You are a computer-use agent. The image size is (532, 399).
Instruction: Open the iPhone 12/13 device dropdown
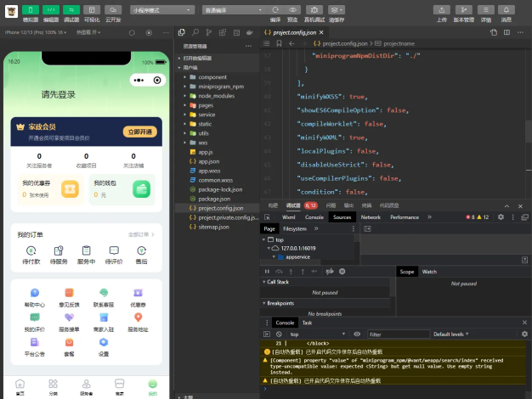(36, 32)
